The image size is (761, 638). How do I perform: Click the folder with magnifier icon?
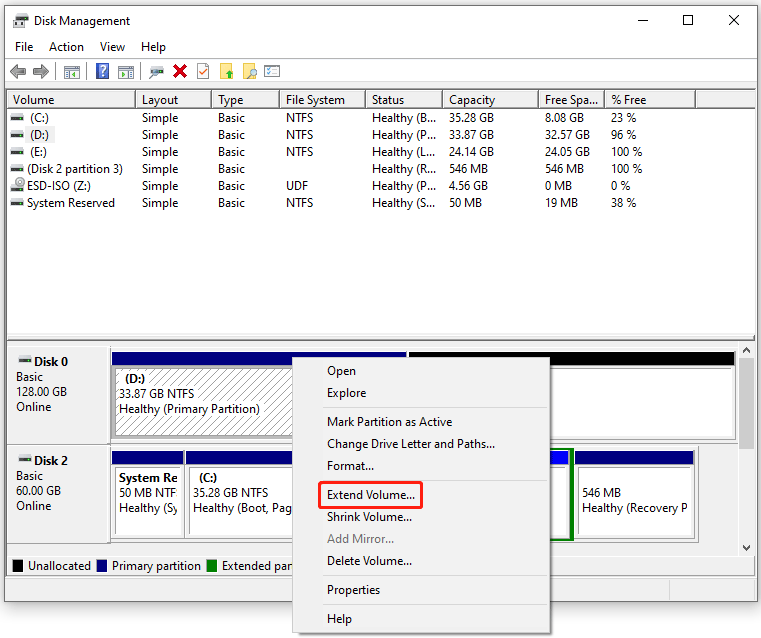[x=249, y=71]
